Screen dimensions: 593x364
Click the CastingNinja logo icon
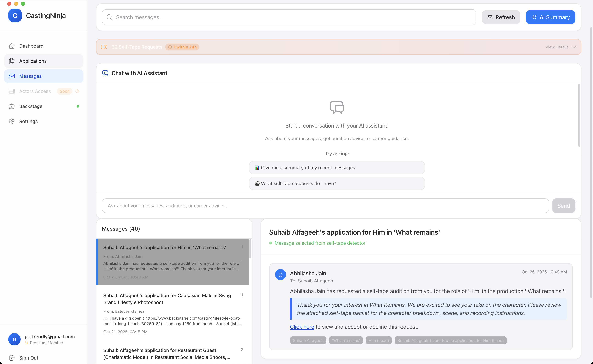15,16
